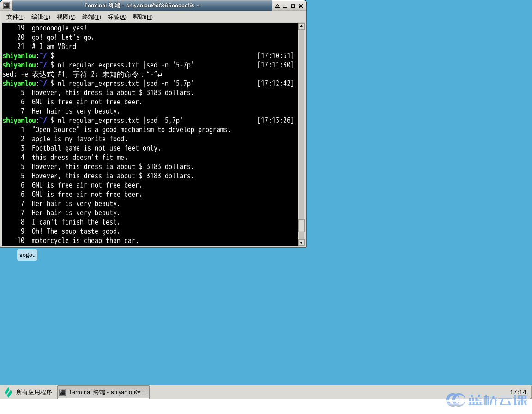Open the 终端(T) menu
The width and height of the screenshot is (532, 414).
click(91, 17)
